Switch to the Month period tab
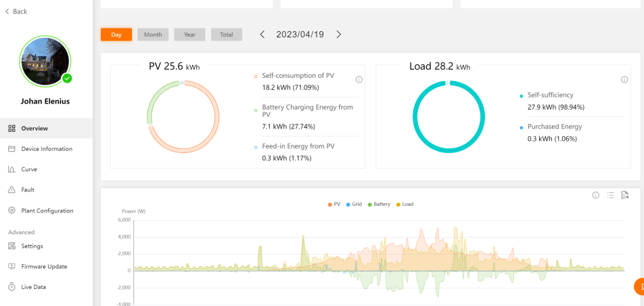 click(x=153, y=35)
